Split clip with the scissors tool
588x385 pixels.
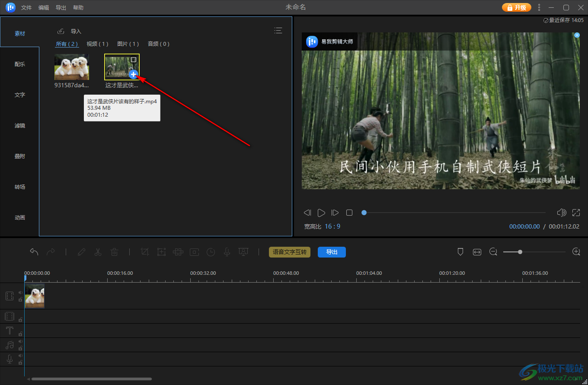(x=98, y=252)
